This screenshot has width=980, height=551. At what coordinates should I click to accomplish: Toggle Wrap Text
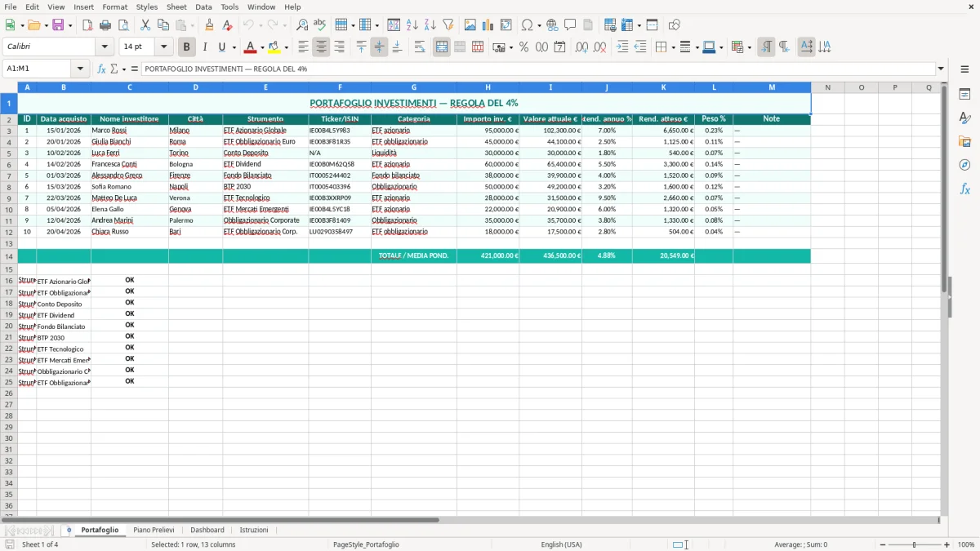pyautogui.click(x=420, y=47)
